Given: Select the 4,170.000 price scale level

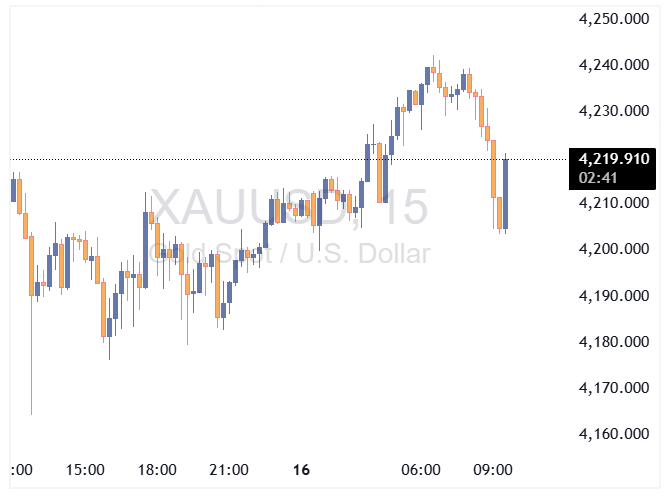Looking at the screenshot, I should (x=614, y=388).
